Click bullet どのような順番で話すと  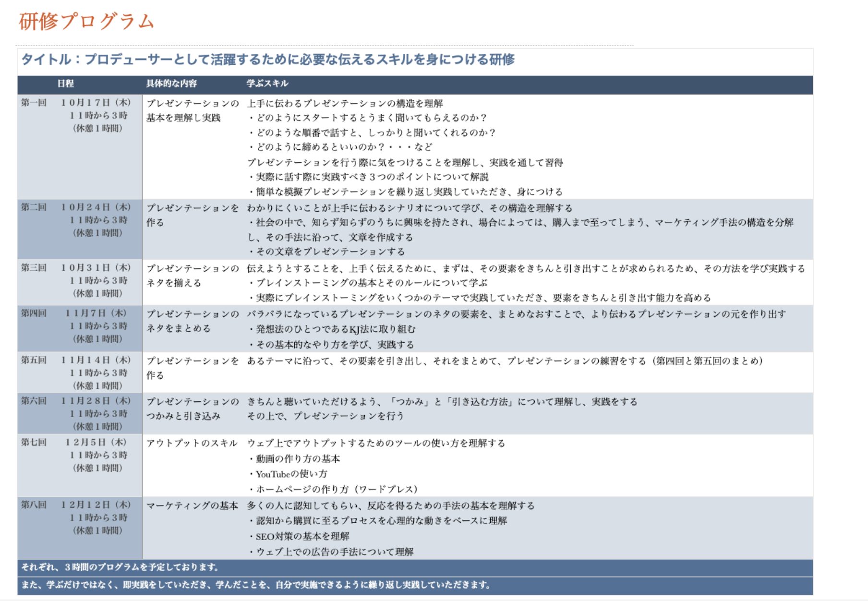click(372, 132)
